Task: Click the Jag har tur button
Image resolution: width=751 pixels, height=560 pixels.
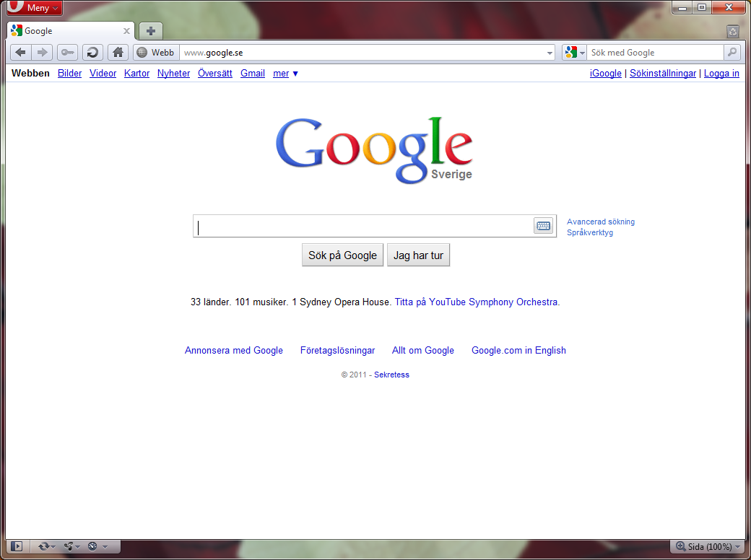Action: (418, 255)
